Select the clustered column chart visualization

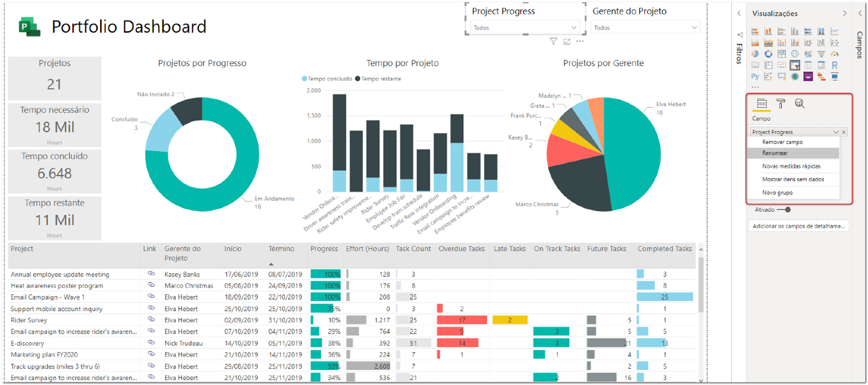[795, 31]
